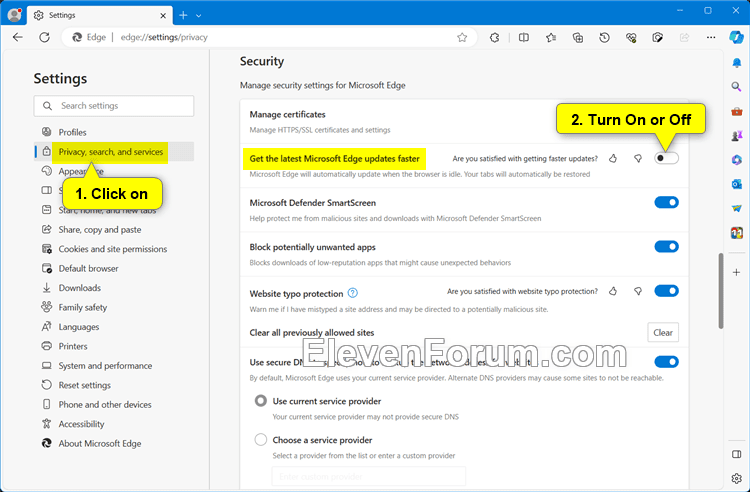Click the settings page vertical scrollbar
Image resolution: width=750 pixels, height=492 pixels.
tap(721, 291)
